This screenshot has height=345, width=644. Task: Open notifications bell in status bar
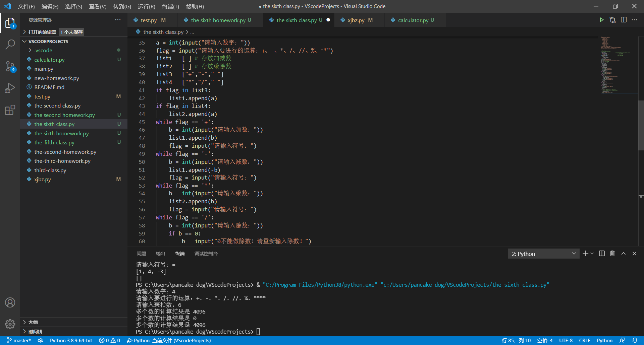635,340
